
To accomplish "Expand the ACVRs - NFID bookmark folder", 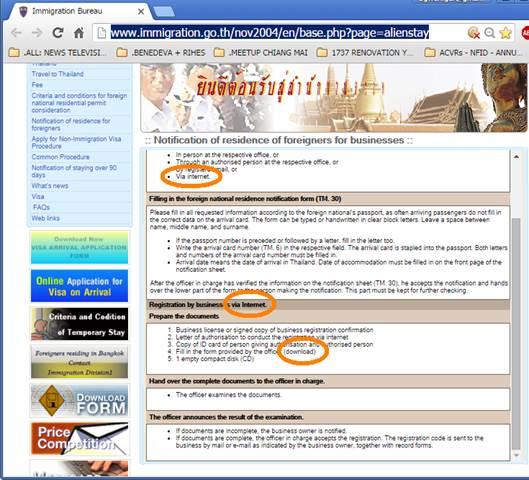I will (x=474, y=53).
